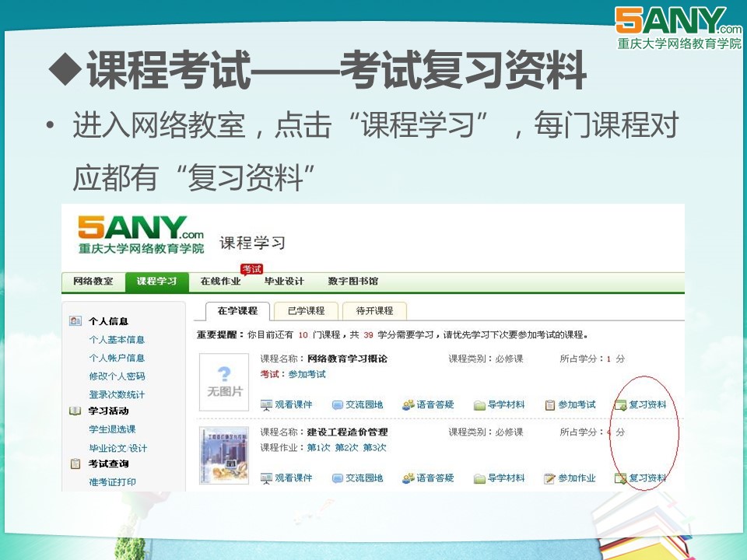Select 学生退选课 under 学习活动
Image resolution: width=747 pixels, height=560 pixels.
[112, 429]
